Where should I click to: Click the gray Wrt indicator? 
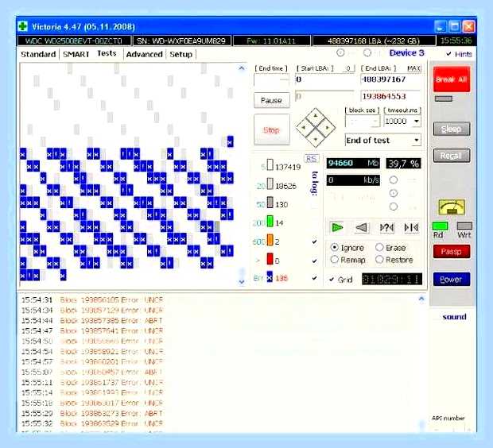tap(464, 226)
